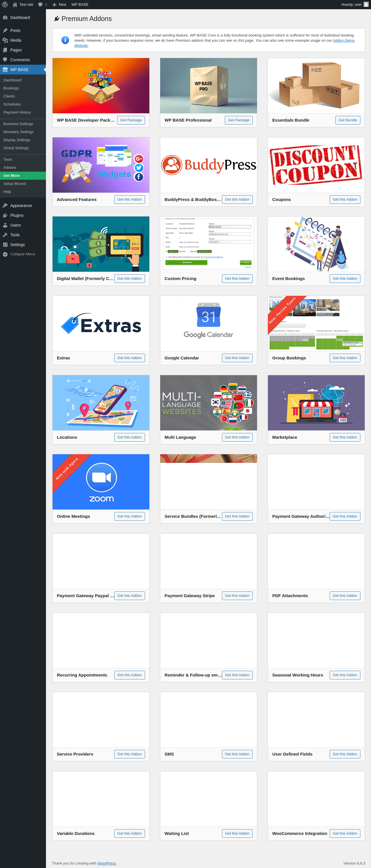Click the WordPress logo in the admin bar
The image size is (371, 868).
(5, 4)
